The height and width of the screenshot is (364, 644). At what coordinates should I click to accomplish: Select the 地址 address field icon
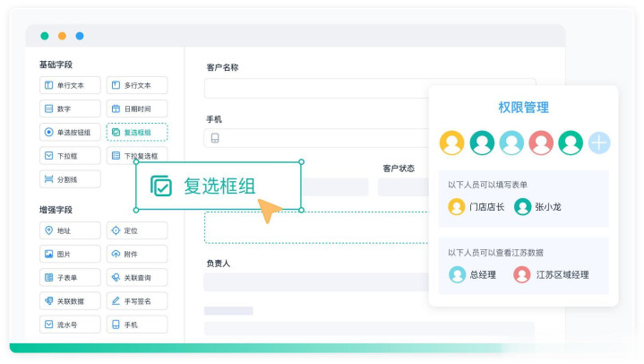click(x=48, y=230)
